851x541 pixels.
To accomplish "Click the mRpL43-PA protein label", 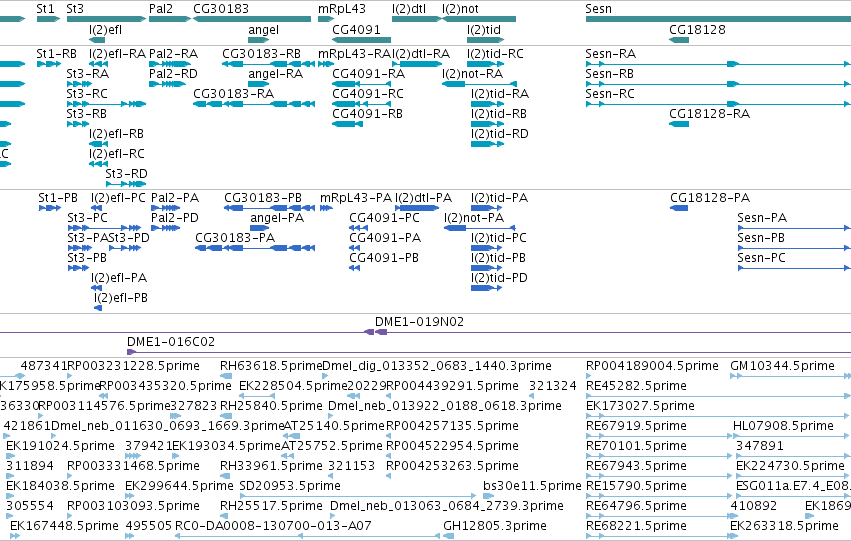I will pos(355,198).
